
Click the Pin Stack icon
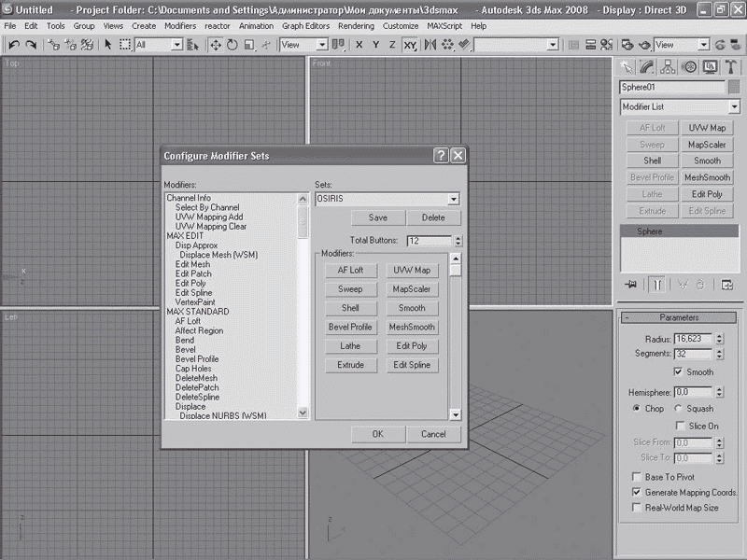[x=630, y=286]
